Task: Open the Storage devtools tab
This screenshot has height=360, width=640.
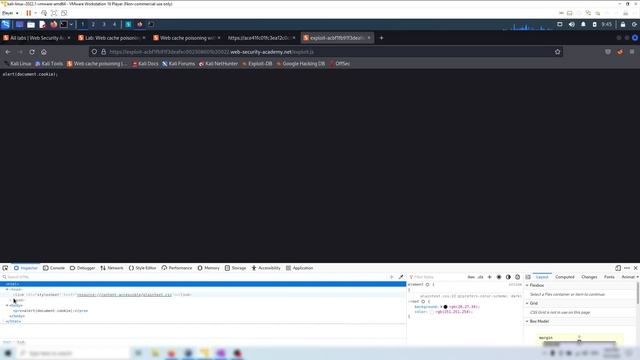Action: (236, 268)
